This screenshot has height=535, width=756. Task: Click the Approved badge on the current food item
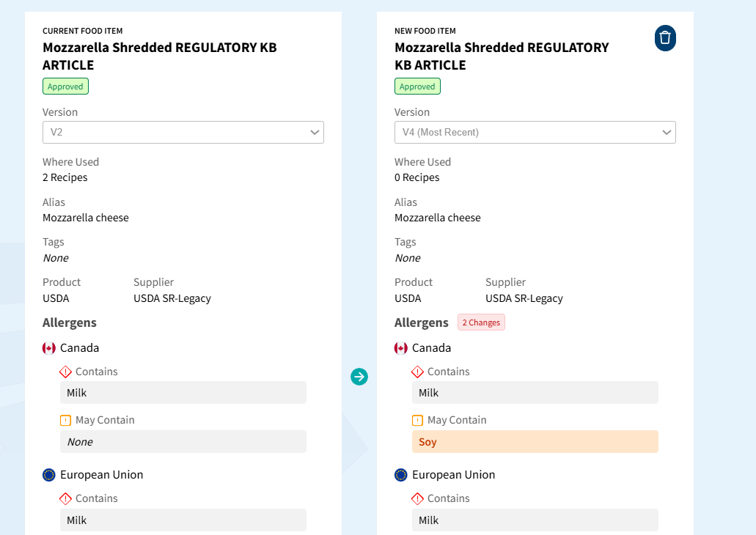(65, 86)
